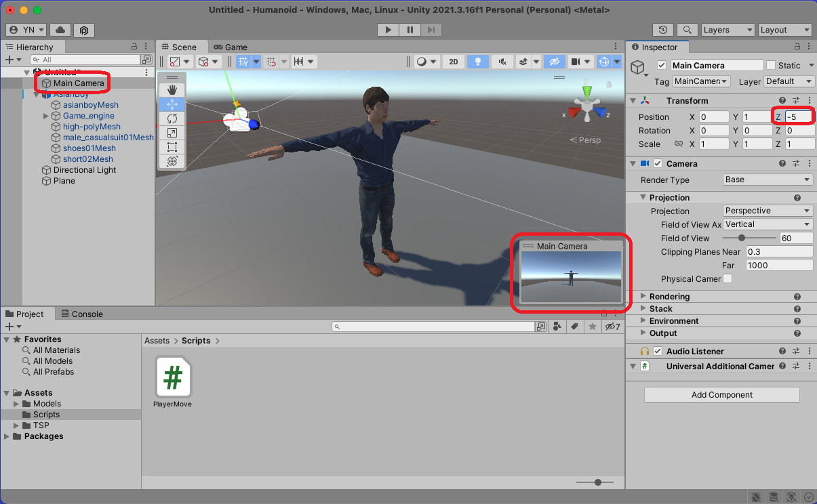This screenshot has width=817, height=504.
Task: Click the Field of View slider
Action: [749, 238]
